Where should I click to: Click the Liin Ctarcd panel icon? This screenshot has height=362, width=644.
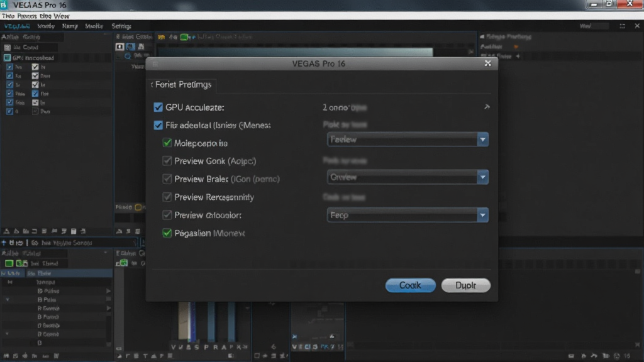[7, 47]
